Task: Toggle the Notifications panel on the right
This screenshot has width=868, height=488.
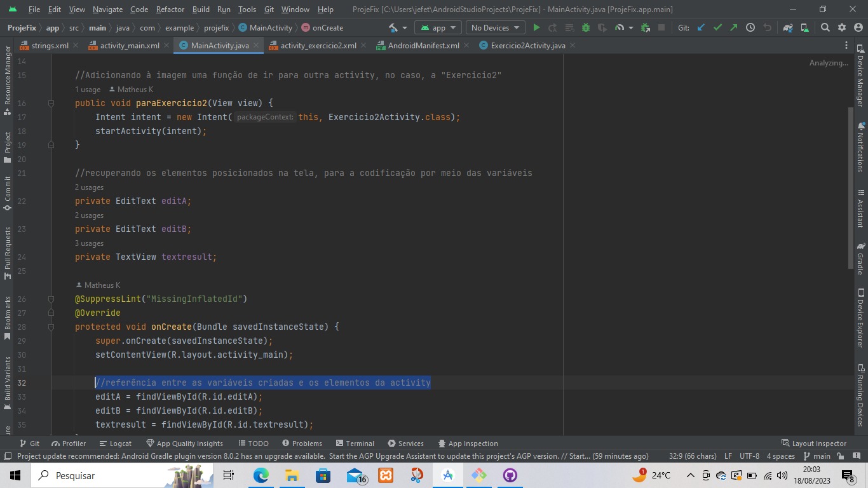Action: (862, 147)
